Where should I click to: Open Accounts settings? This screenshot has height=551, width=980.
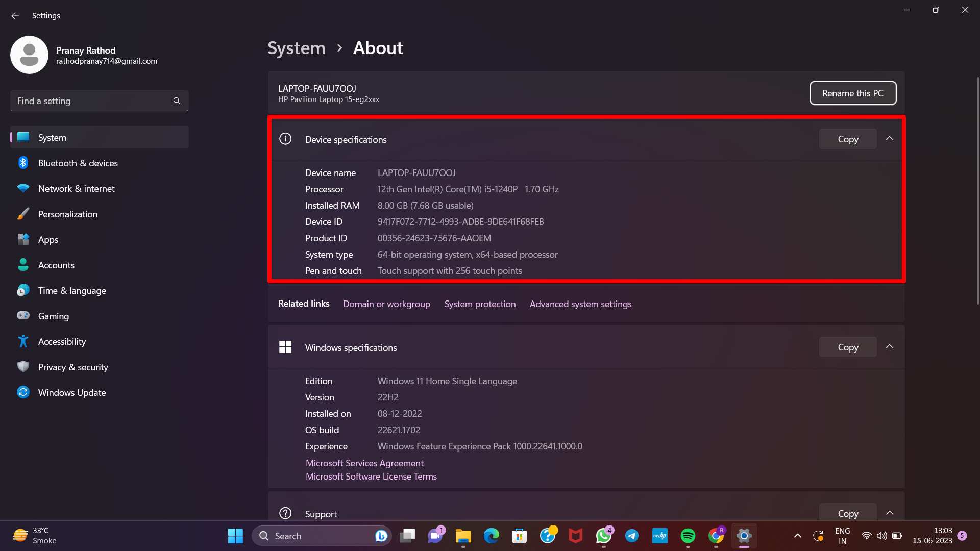(x=100, y=265)
